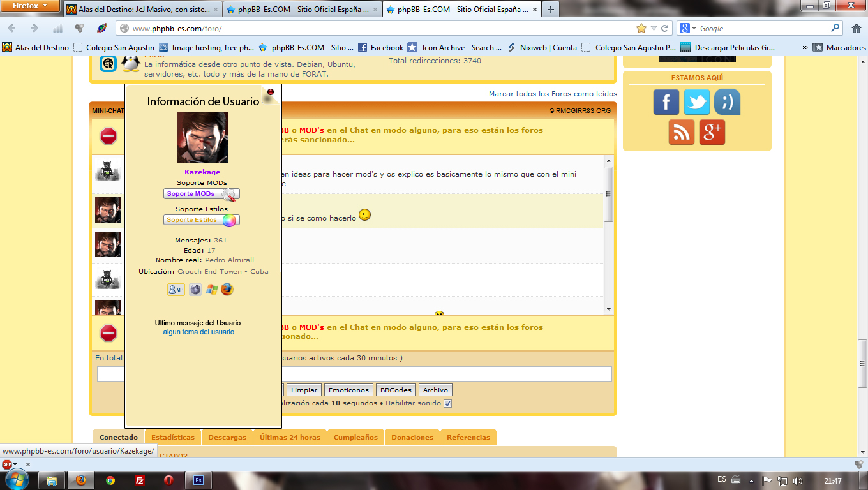Image resolution: width=868 pixels, height=490 pixels.
Task: Bookmark this page with the star icon
Action: 641,28
